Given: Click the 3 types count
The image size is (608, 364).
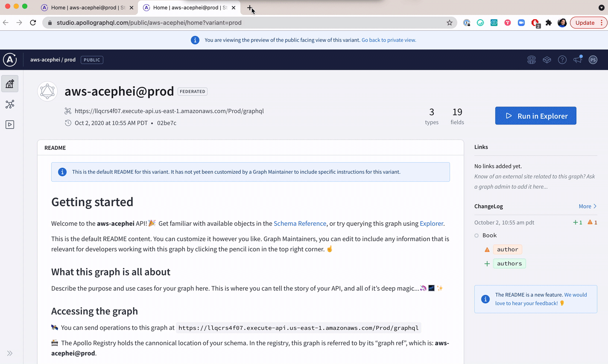Looking at the screenshot, I should click(x=432, y=116).
